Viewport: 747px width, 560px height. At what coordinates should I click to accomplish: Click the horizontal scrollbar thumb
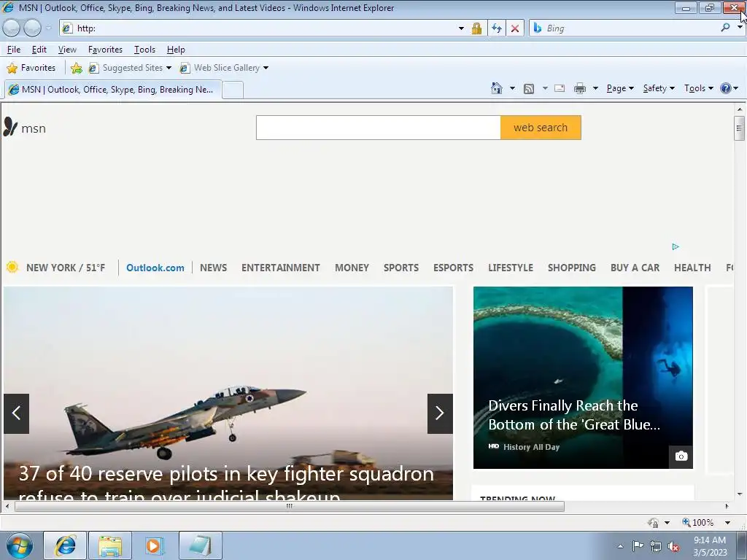tap(290, 506)
